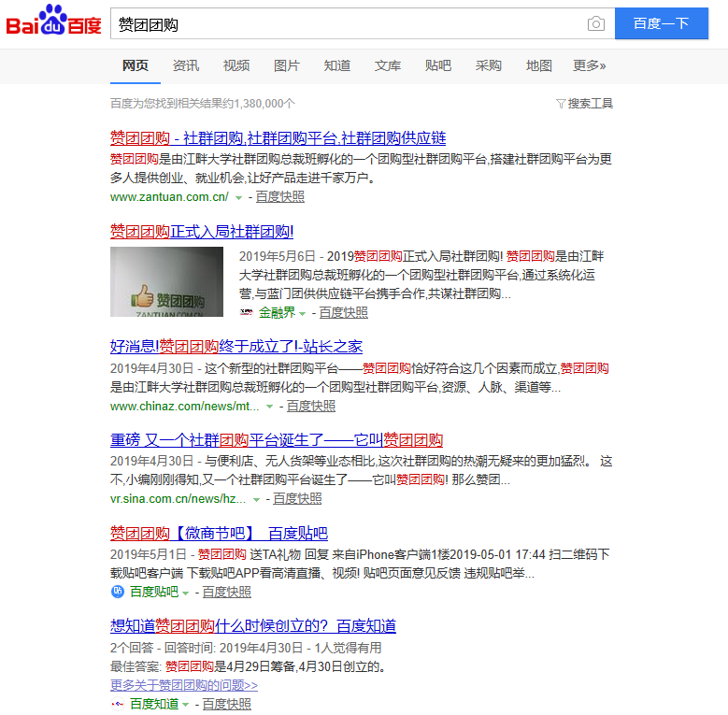Image resolution: width=728 pixels, height=715 pixels.
Task: Open result 想知道赞团团购什么时候创立的?
Action: (253, 626)
